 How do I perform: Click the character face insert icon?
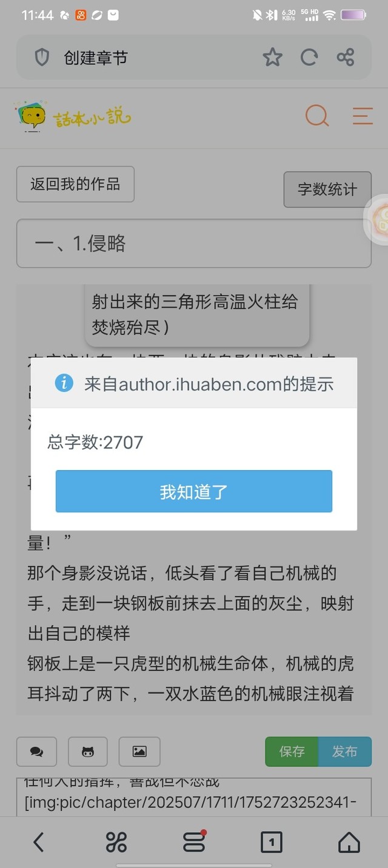coord(88,752)
